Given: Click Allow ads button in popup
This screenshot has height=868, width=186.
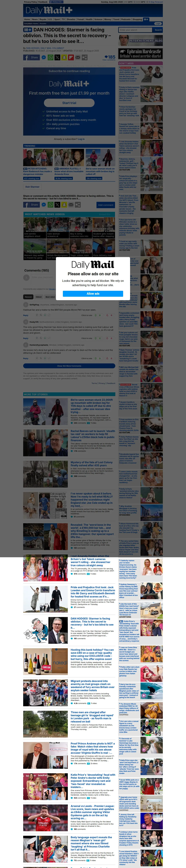Looking at the screenshot, I should [93, 294].
